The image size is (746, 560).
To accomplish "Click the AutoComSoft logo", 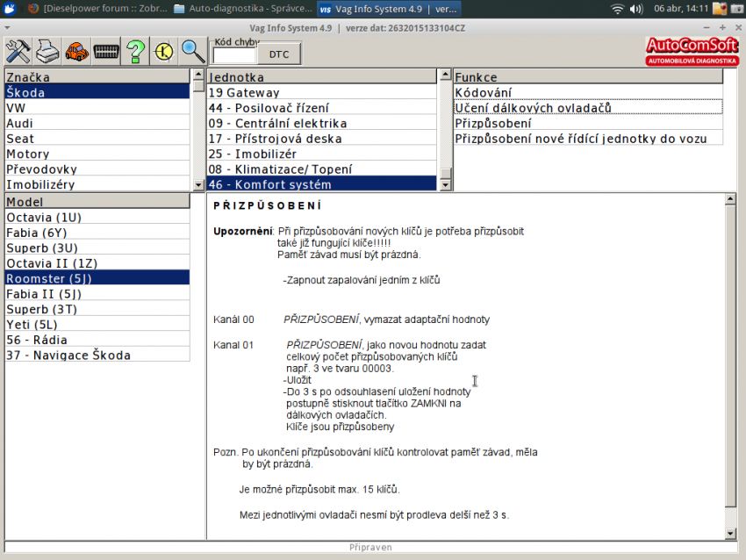I will (692, 52).
